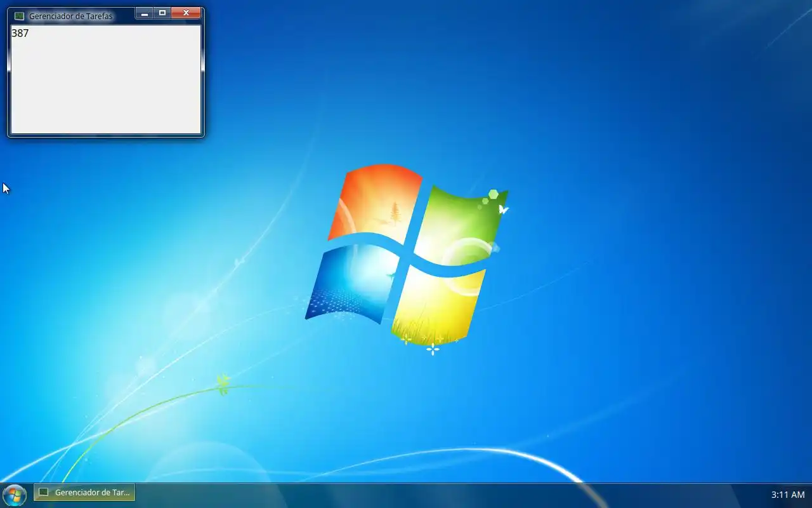
Task: Maximize the Gerenciador de Tarefas window
Action: click(162, 13)
